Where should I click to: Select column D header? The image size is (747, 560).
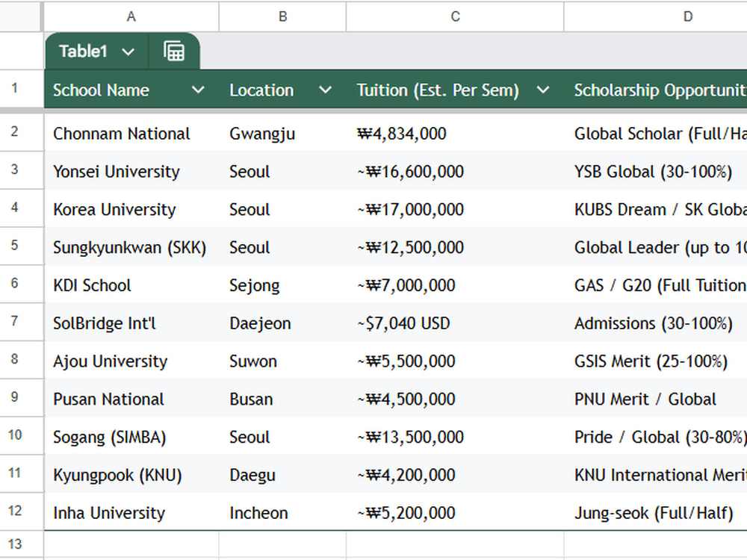tap(656, 16)
